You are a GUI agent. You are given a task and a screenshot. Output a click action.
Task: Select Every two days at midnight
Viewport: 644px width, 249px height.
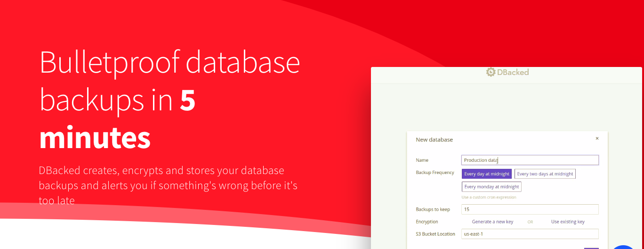point(545,174)
